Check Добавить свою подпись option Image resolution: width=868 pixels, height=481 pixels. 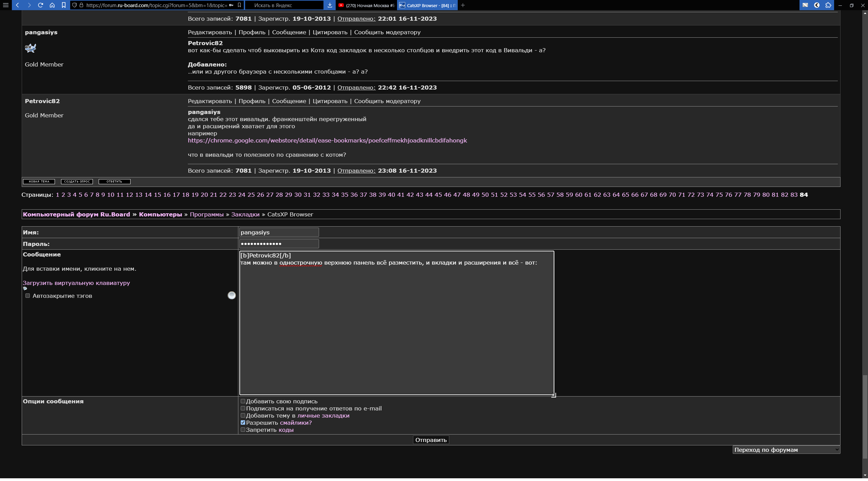point(243,401)
